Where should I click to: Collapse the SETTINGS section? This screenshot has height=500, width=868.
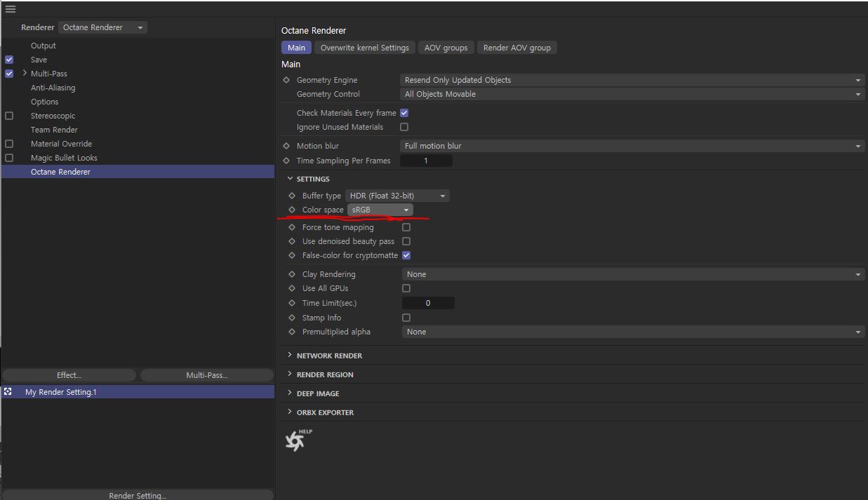(x=290, y=179)
